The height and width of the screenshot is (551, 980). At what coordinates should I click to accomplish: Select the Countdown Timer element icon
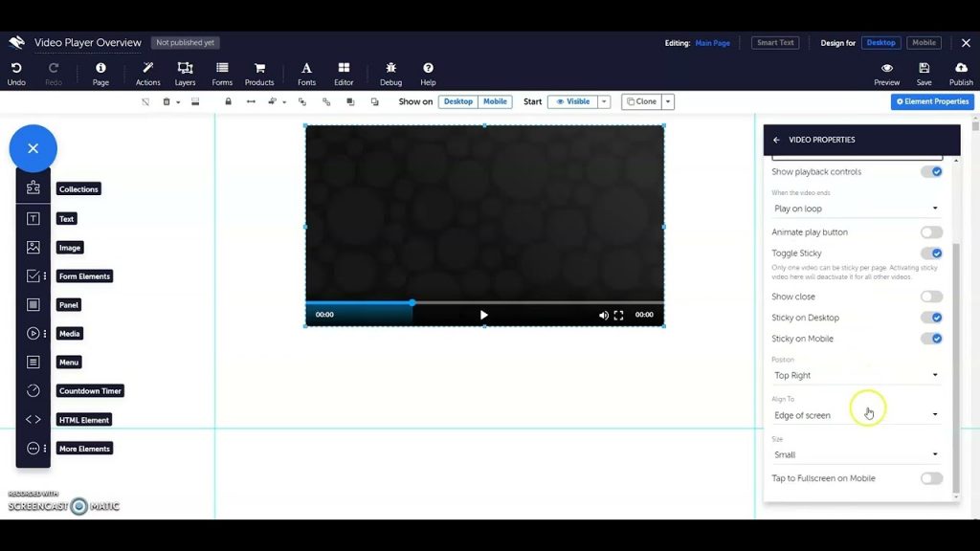pyautogui.click(x=33, y=390)
